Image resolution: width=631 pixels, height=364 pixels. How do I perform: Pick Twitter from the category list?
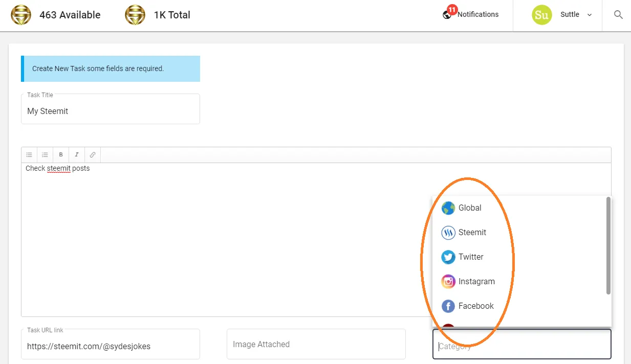tap(519, 257)
